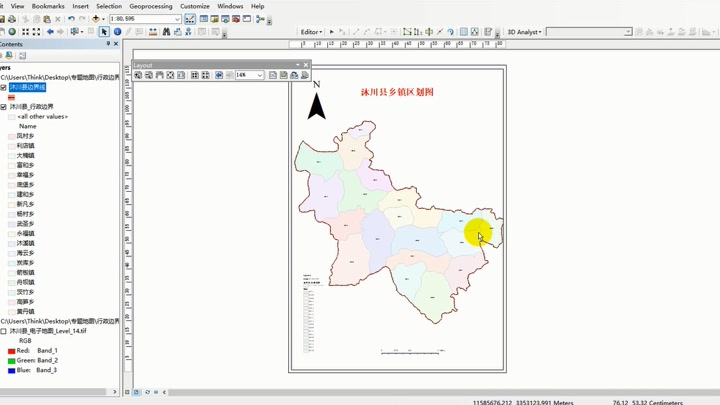720x405 pixels.
Task: Toggle the 沐川县_行政边界 layer checkbox
Action: pyautogui.click(x=4, y=107)
